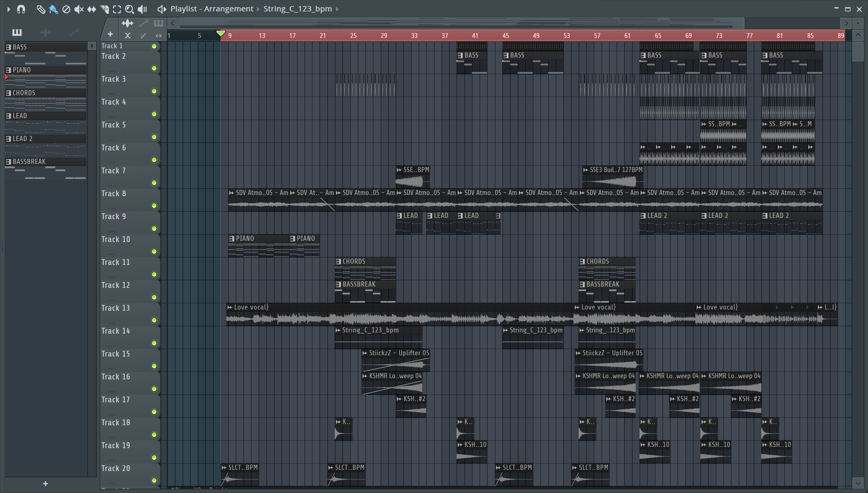Show pattern clips in the picker panel

click(x=17, y=32)
